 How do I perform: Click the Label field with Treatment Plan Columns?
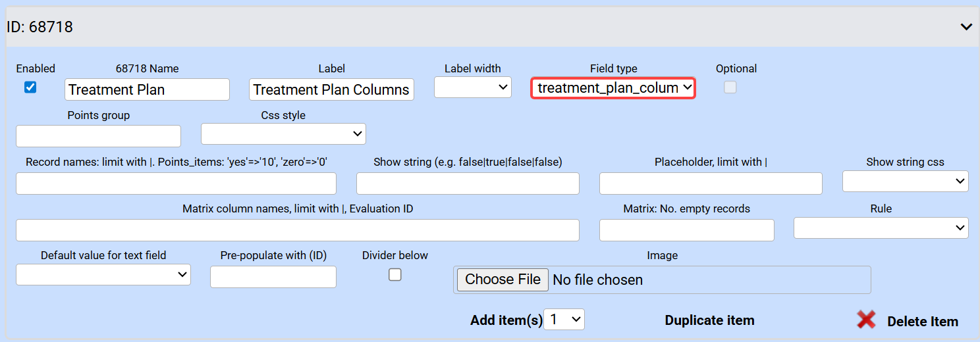coord(331,89)
